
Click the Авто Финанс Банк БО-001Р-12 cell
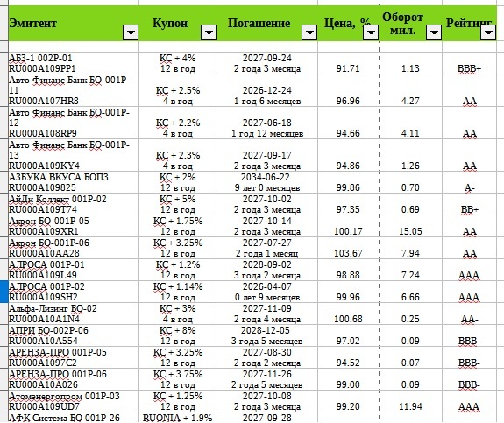click(74, 123)
